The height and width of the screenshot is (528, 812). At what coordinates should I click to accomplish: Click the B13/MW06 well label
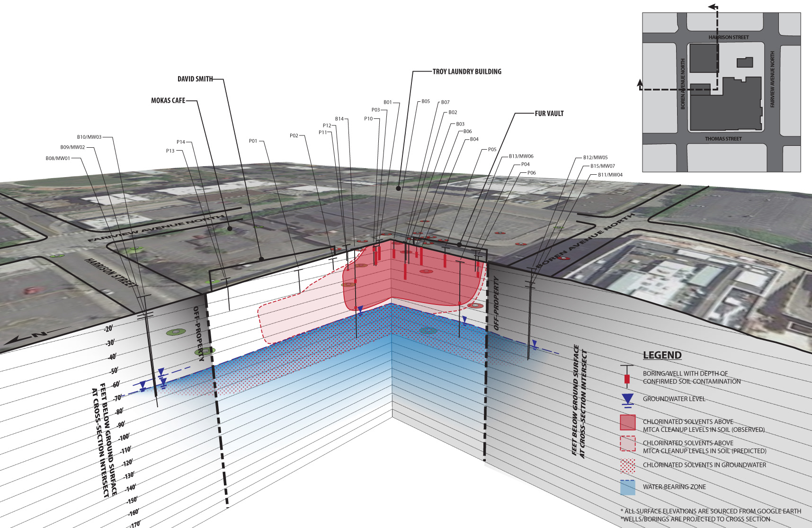521,156
